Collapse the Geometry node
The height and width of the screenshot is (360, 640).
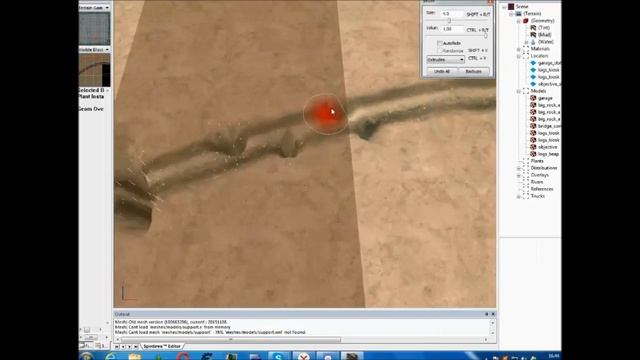pos(518,21)
